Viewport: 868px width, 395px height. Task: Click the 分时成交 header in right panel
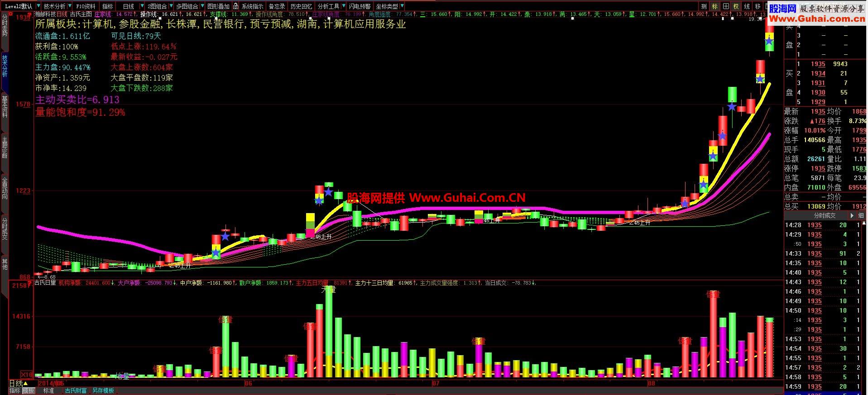[825, 215]
